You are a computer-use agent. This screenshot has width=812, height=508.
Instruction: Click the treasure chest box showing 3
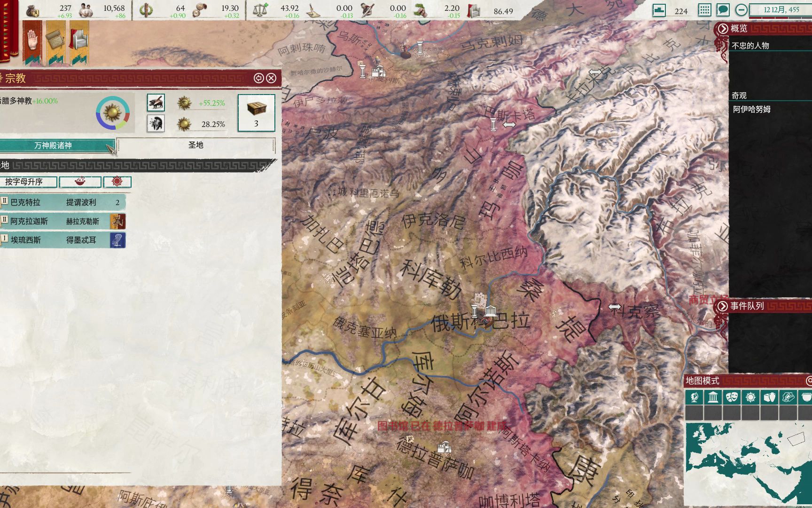256,113
